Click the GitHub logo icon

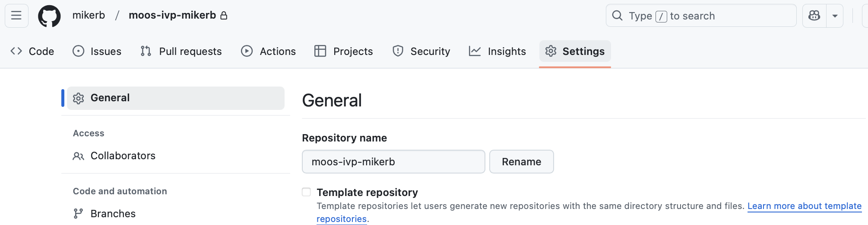49,16
